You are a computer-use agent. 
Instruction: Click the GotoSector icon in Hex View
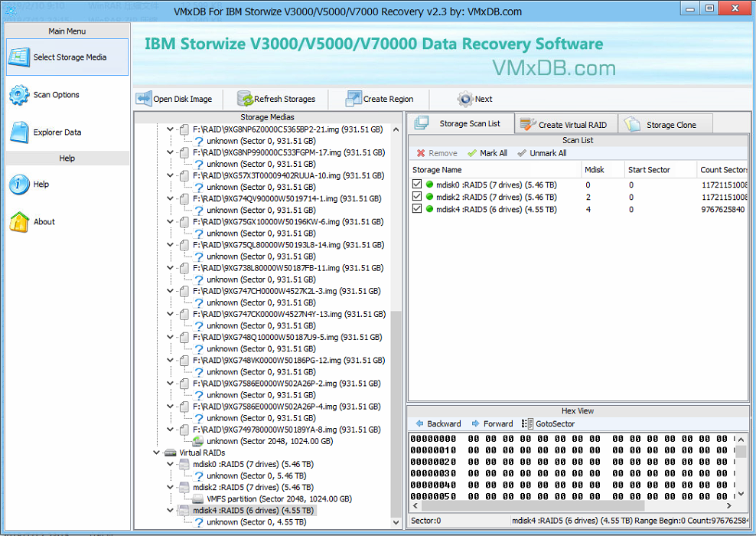click(527, 423)
